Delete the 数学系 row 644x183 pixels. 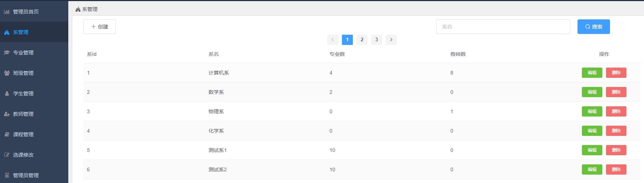coord(616,92)
